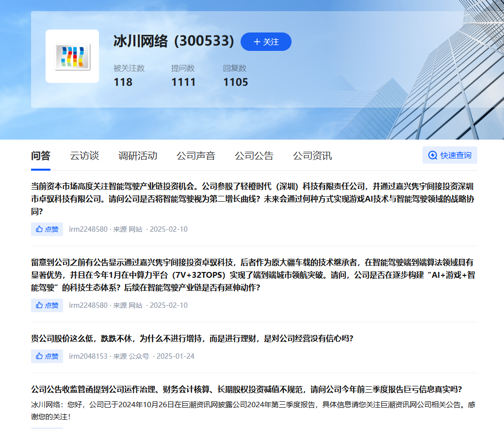Image resolution: width=504 pixels, height=429 pixels.
Task: Click the 被关注数 count 118
Action: [123, 82]
